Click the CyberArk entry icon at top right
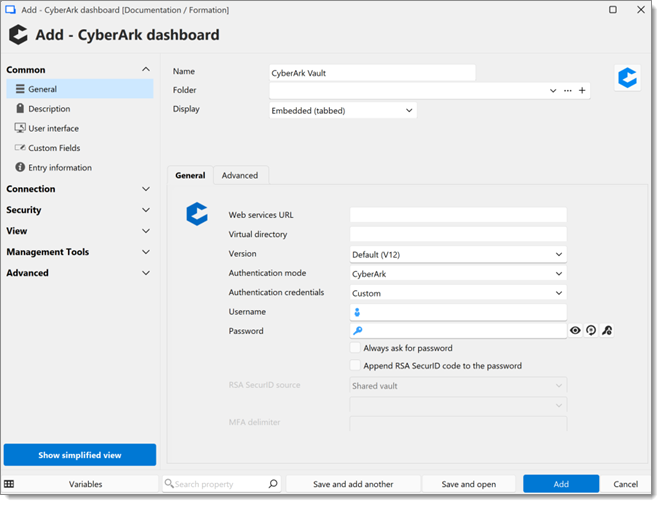662x505 pixels. click(627, 78)
